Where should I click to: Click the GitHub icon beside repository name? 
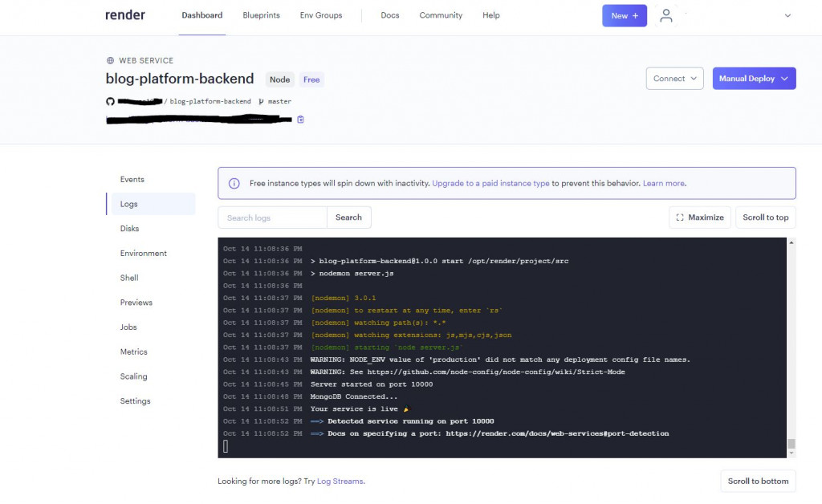pos(110,101)
